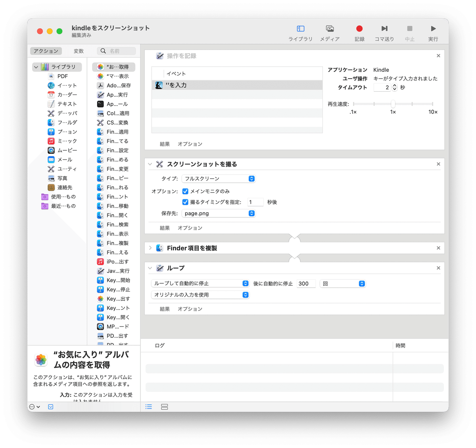Expand the Finder項目を複製 action
Screen dimensions: 476x448
150,248
